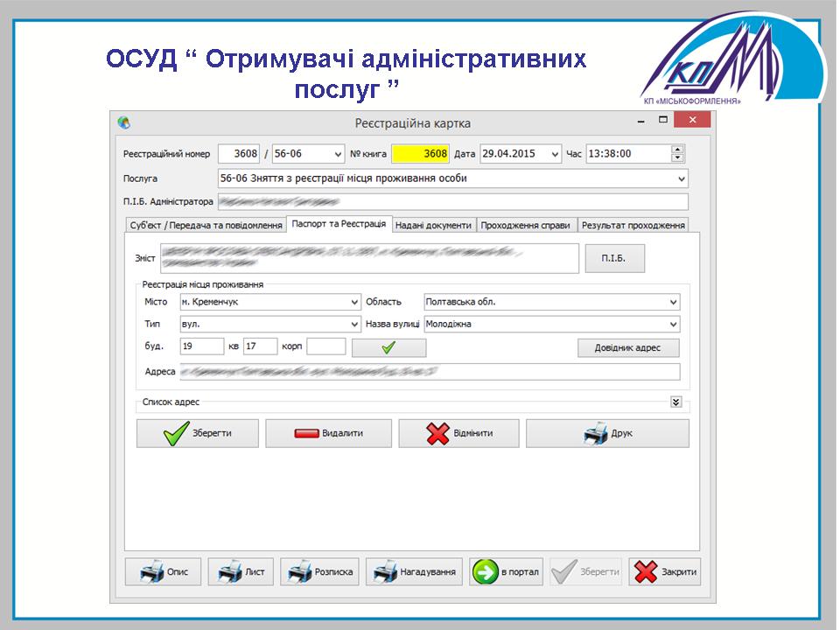Open the Послуга dropdown list

click(x=682, y=178)
